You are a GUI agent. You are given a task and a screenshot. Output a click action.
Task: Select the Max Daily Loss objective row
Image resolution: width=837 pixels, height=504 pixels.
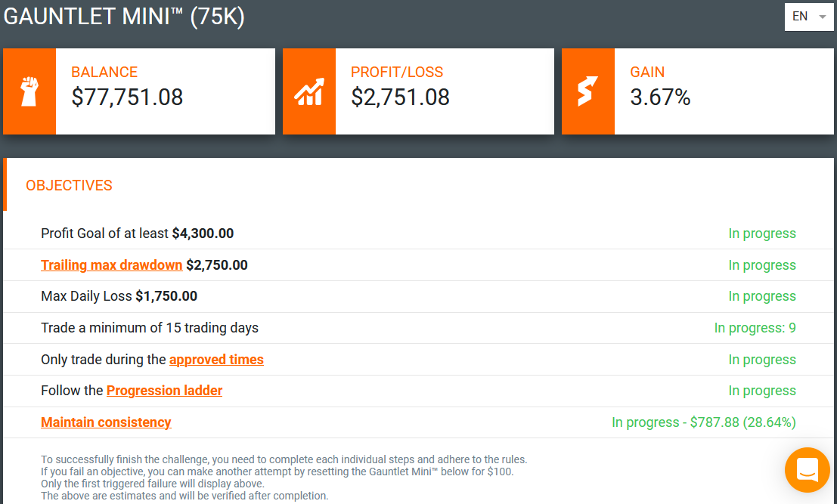pos(419,296)
